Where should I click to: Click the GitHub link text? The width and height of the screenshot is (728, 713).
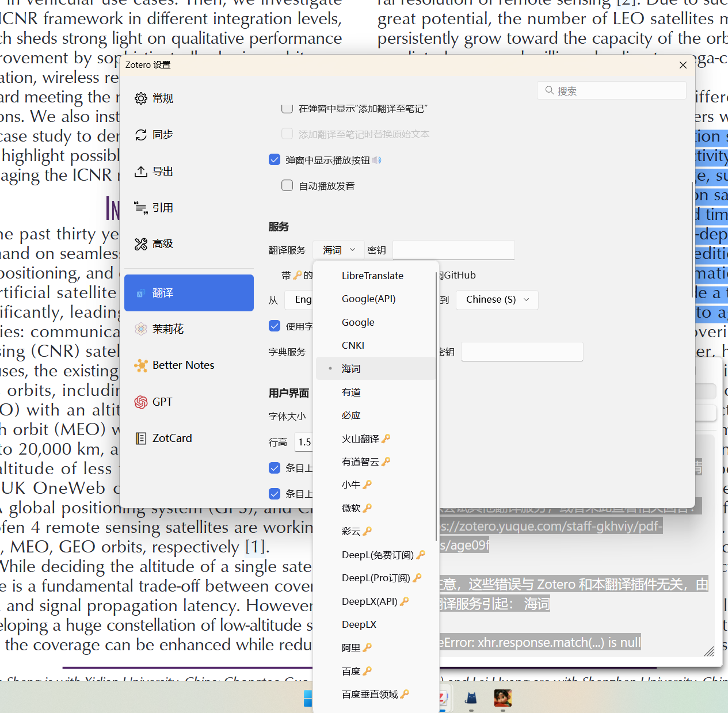459,275
